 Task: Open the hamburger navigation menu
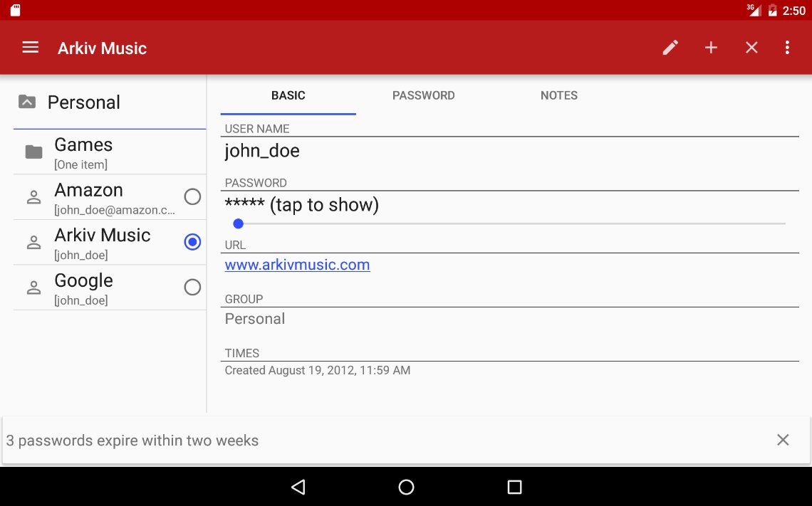pyautogui.click(x=30, y=48)
